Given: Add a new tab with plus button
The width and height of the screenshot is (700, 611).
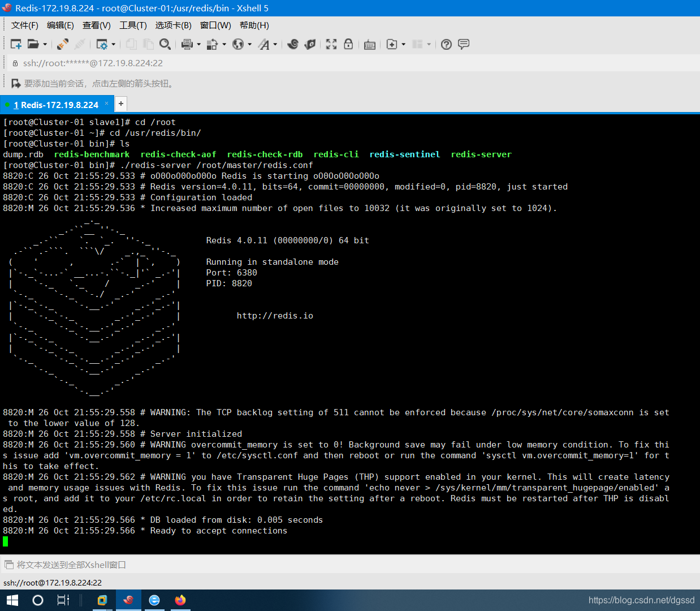Looking at the screenshot, I should (120, 104).
